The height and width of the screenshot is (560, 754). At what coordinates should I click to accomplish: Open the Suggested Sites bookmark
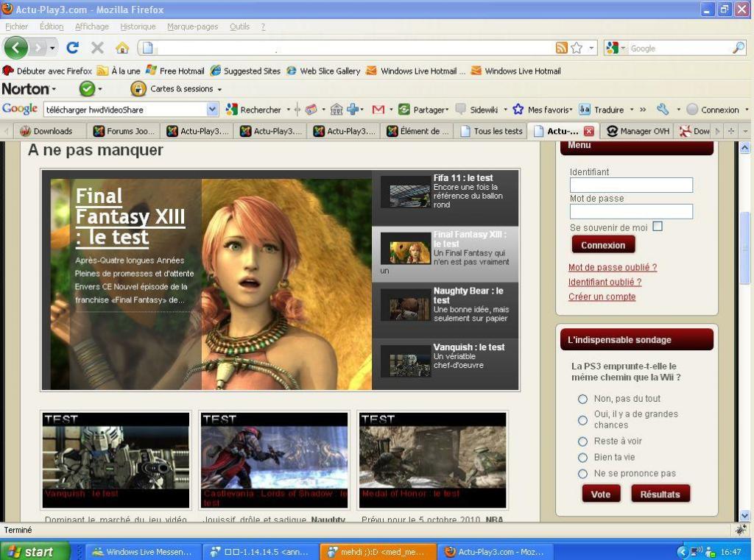coord(245,71)
